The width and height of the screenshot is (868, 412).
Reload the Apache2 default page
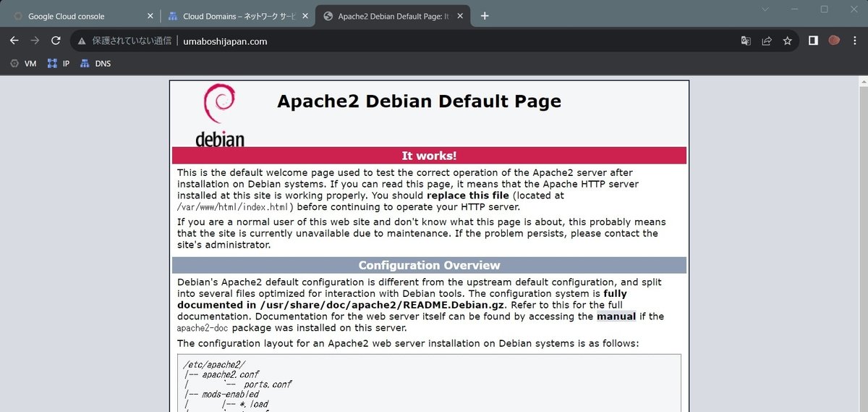tap(56, 41)
